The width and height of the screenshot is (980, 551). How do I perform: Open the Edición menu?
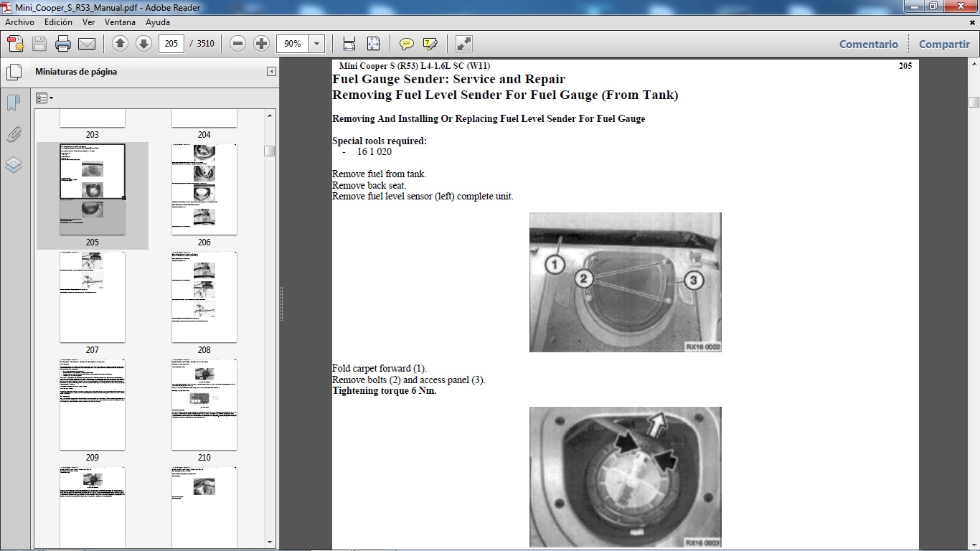[x=59, y=22]
